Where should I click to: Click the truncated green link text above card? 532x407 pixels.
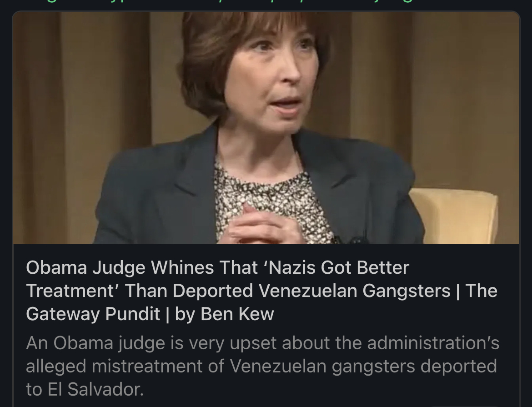coord(266,2)
